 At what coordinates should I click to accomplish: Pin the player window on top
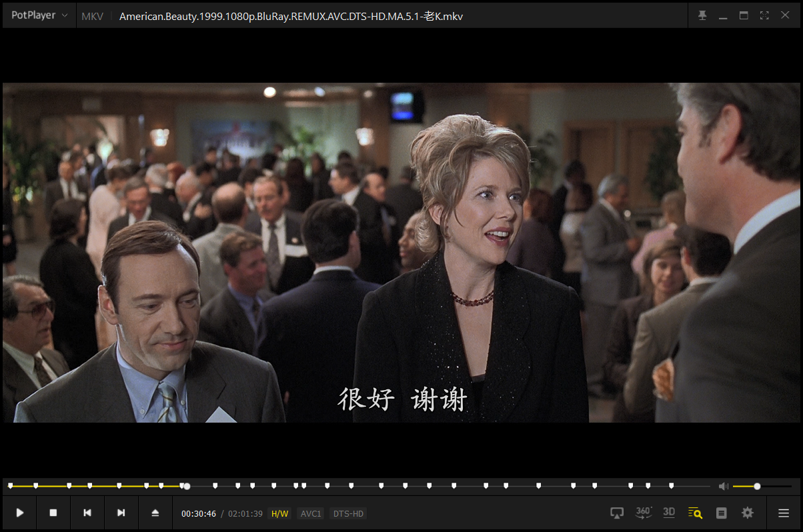click(x=702, y=15)
